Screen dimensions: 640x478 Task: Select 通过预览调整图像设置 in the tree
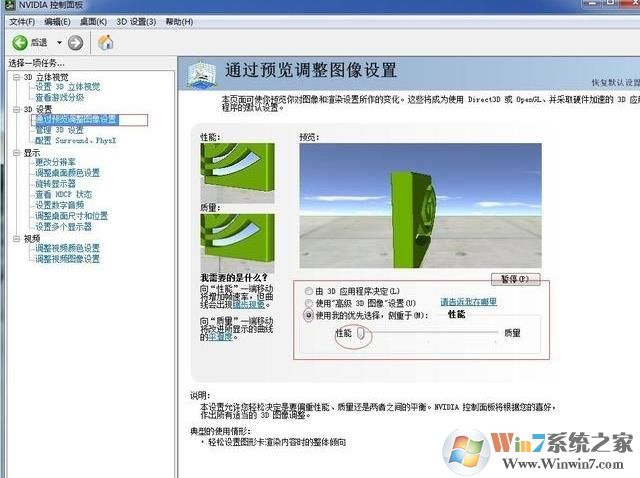[x=77, y=120]
